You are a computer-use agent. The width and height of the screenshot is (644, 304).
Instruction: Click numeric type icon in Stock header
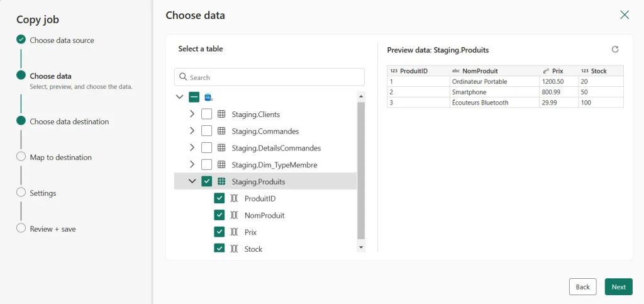click(x=585, y=70)
